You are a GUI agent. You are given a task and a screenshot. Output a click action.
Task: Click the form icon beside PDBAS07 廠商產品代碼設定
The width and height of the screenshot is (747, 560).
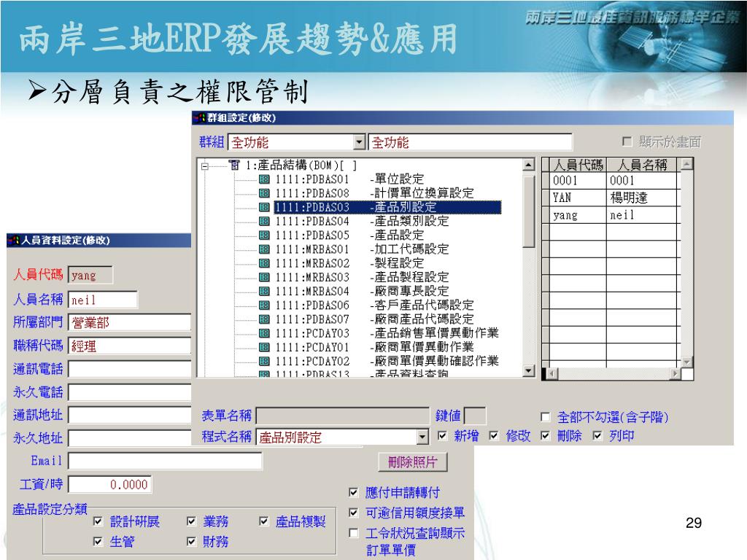(x=264, y=319)
